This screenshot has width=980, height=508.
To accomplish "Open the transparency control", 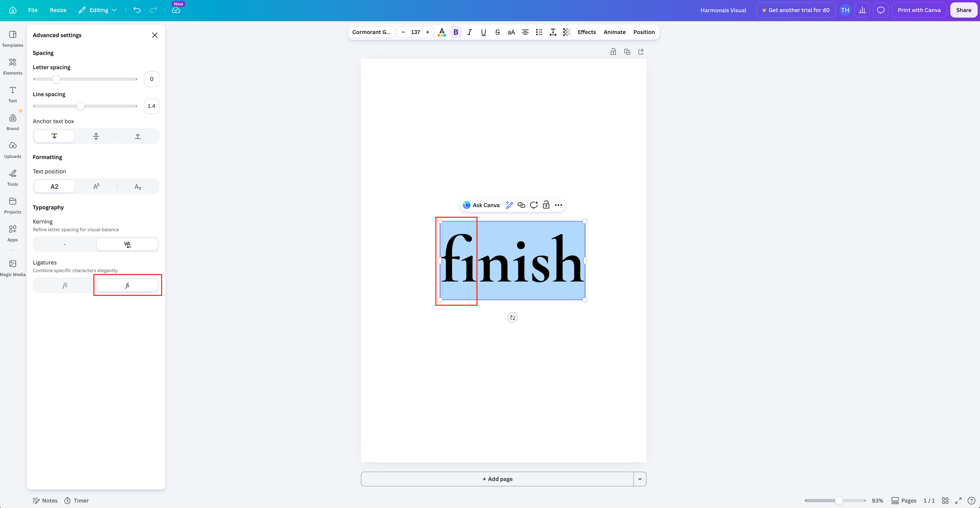I will pos(567,32).
